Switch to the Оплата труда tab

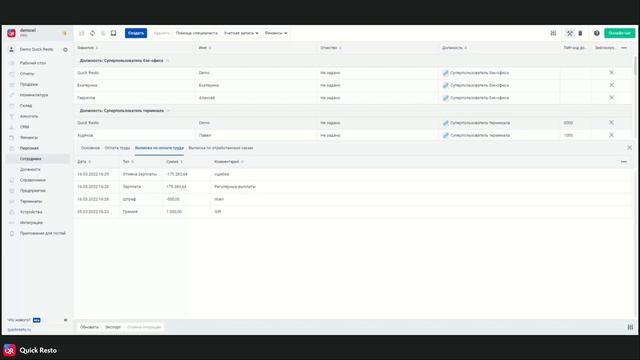pos(117,148)
